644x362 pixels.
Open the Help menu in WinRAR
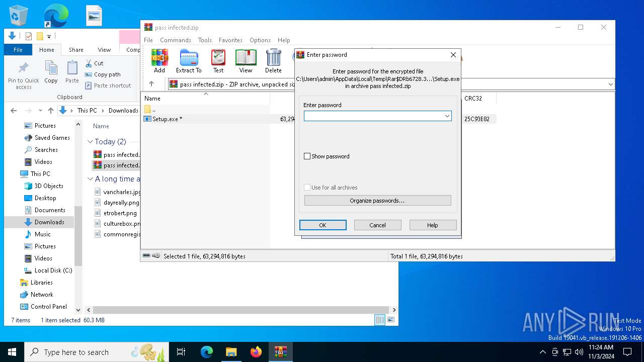pyautogui.click(x=284, y=40)
